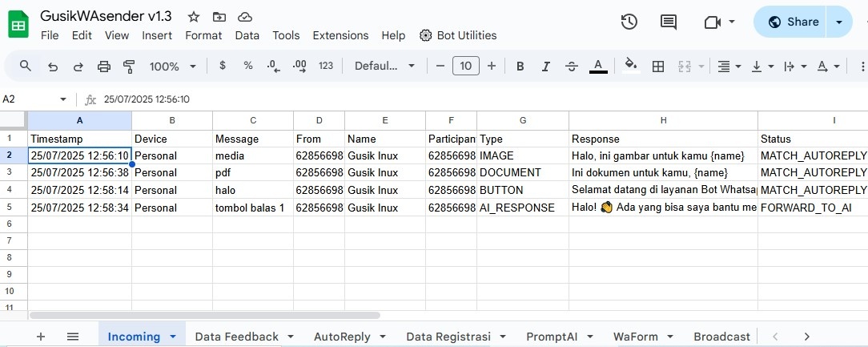Open the Extensions menu
The width and height of the screenshot is (868, 347).
(340, 35)
